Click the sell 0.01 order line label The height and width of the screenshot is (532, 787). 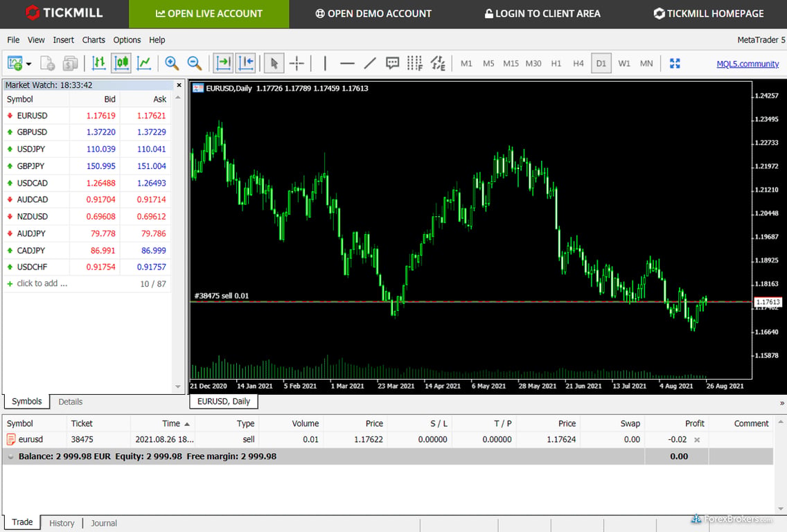click(222, 296)
